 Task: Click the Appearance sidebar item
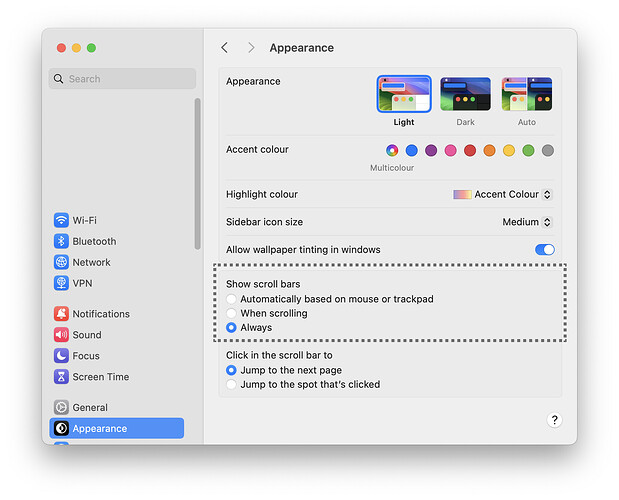point(99,429)
